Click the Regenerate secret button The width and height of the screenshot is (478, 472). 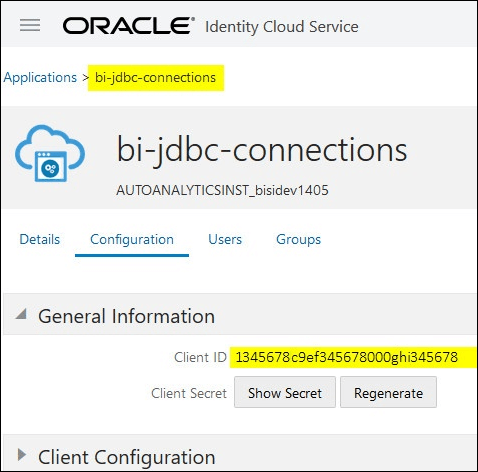[x=388, y=392]
